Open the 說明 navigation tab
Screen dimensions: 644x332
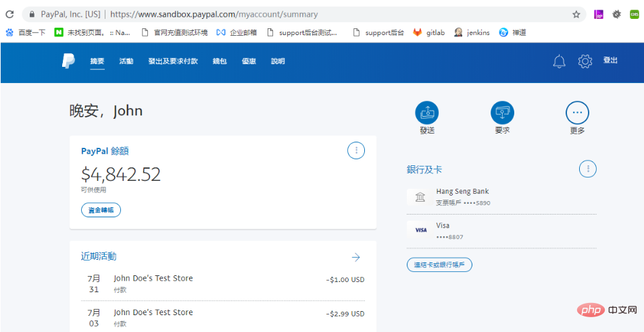(x=278, y=61)
